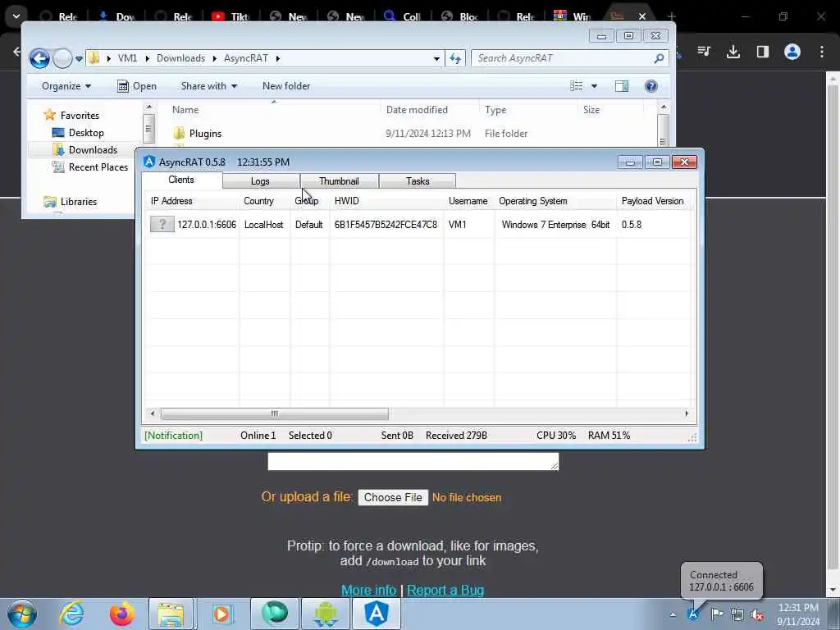840x630 pixels.
Task: Switch to the Logs tab in AsyncRAT
Action: point(261,181)
